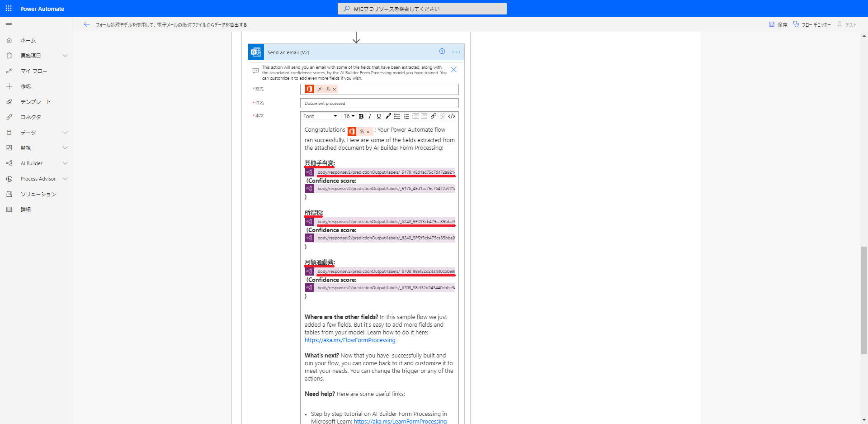Click the AI Builder sidebar icon
Screen dimensions: 868x424
pyautogui.click(x=9, y=163)
